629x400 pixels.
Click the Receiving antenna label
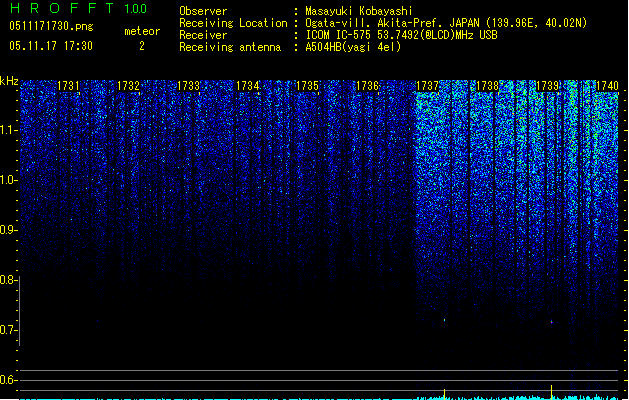click(x=230, y=47)
